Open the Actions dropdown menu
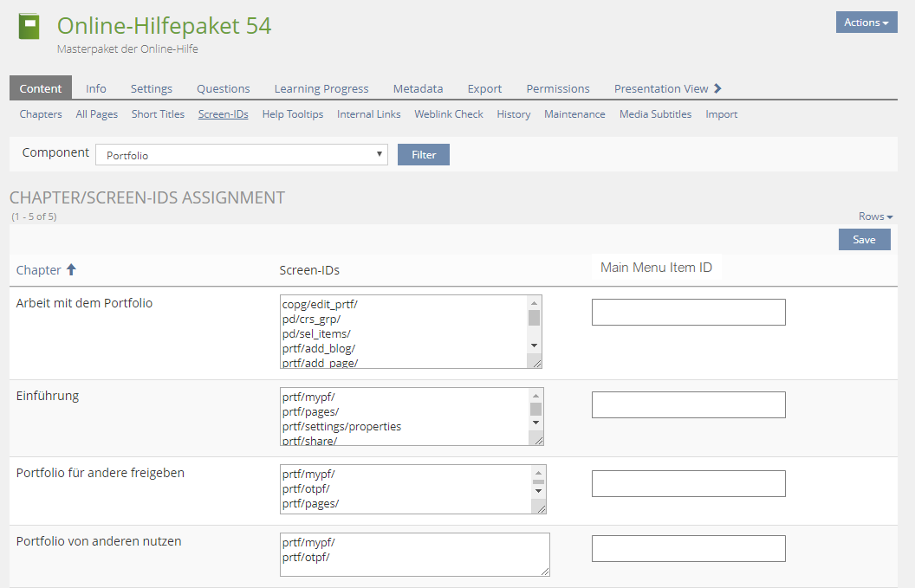The height and width of the screenshot is (588, 915). click(866, 23)
